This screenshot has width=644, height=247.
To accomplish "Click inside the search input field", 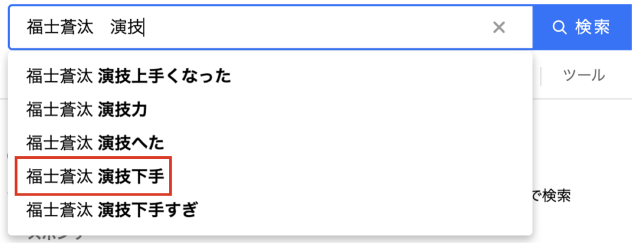I will point(270,28).
